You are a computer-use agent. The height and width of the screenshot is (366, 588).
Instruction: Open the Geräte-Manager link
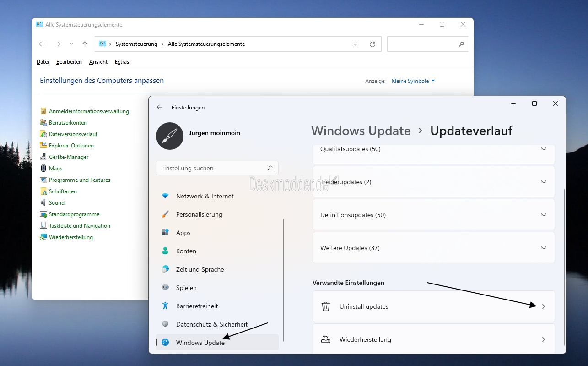pyautogui.click(x=69, y=157)
